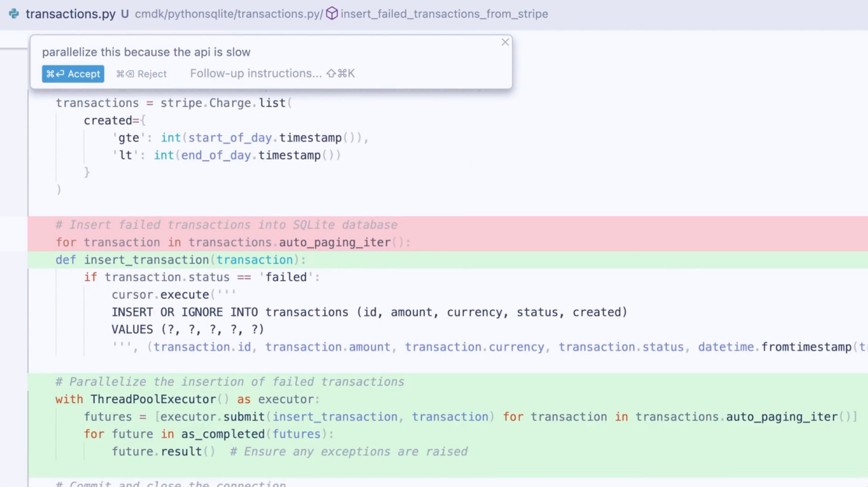Click the added 'def insert_transaction' line
Viewport: 868px width, 487px height.
(181, 260)
